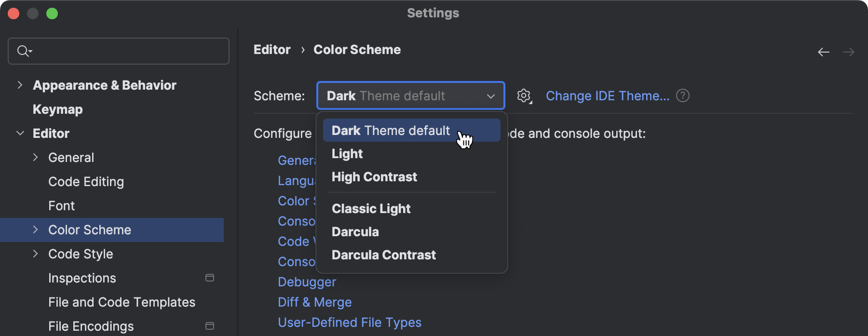Choose High Contrast scheme
This screenshot has height=336, width=868.
click(x=374, y=176)
